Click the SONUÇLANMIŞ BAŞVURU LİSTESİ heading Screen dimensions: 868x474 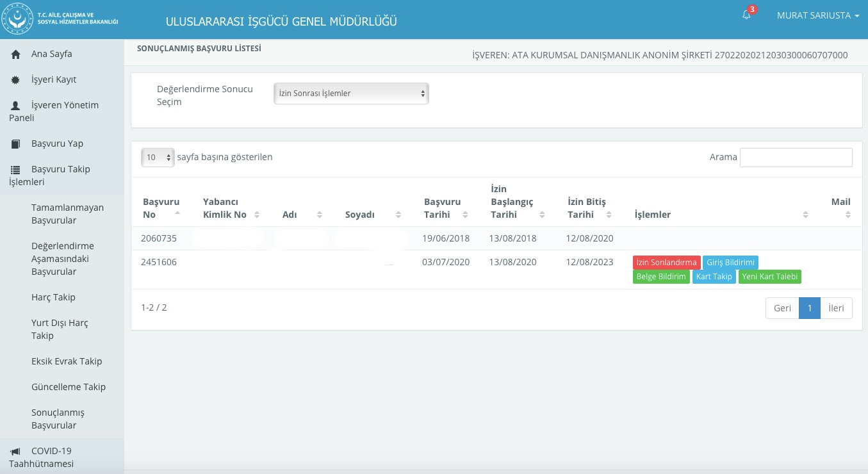[x=199, y=48]
